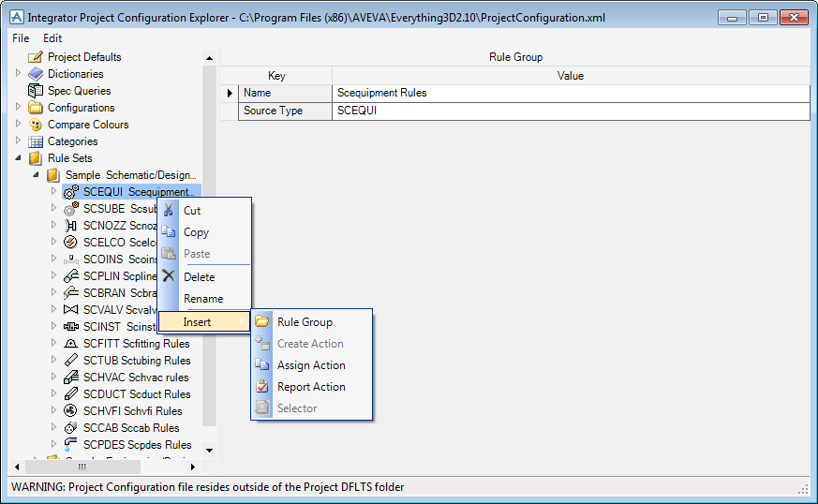Click the Project Defaults pencil icon
This screenshot has width=818, height=504.
pyautogui.click(x=36, y=57)
